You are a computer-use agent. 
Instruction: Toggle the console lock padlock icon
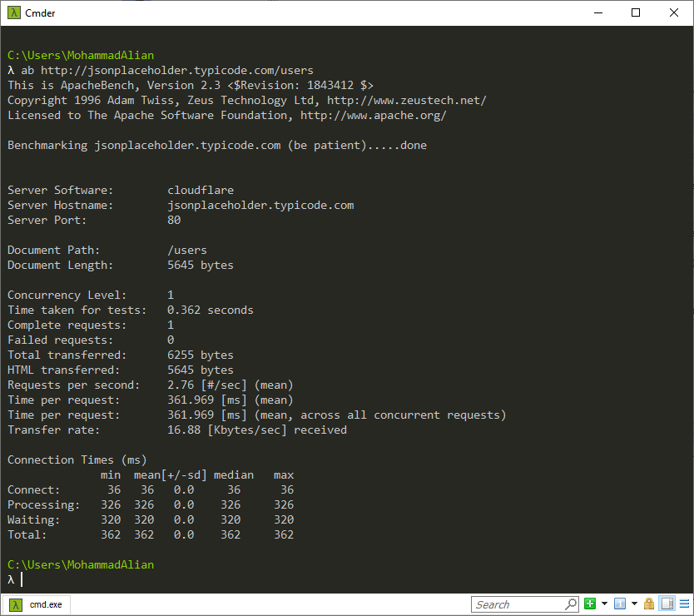649,604
